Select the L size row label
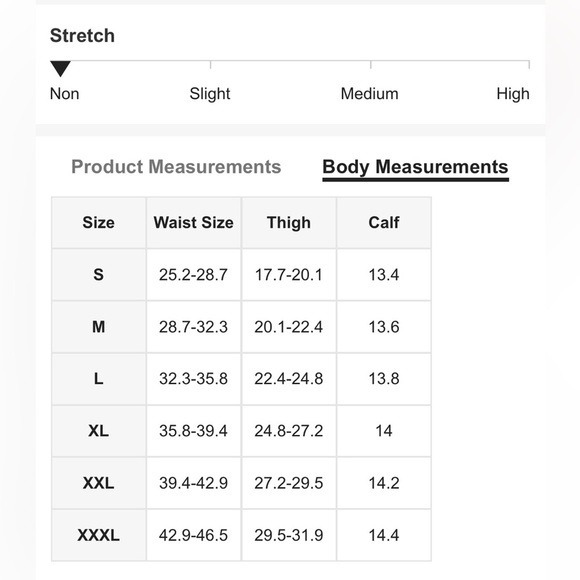The width and height of the screenshot is (580, 580). 98,379
